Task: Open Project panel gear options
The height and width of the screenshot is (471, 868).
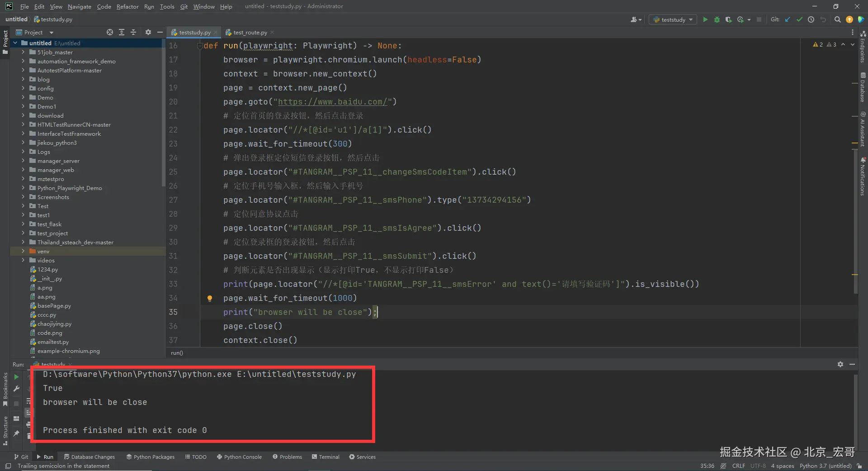Action: (x=148, y=32)
